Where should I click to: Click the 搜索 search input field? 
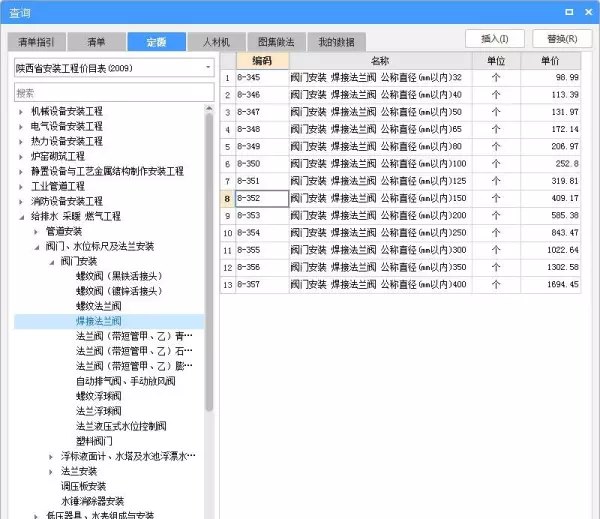coord(114,93)
